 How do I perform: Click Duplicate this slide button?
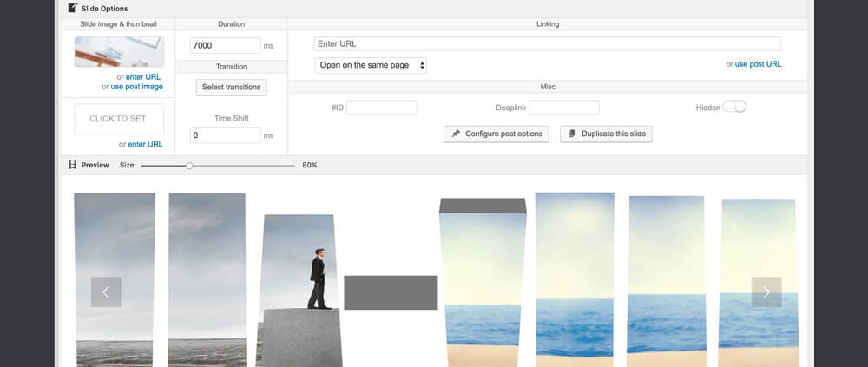click(606, 134)
